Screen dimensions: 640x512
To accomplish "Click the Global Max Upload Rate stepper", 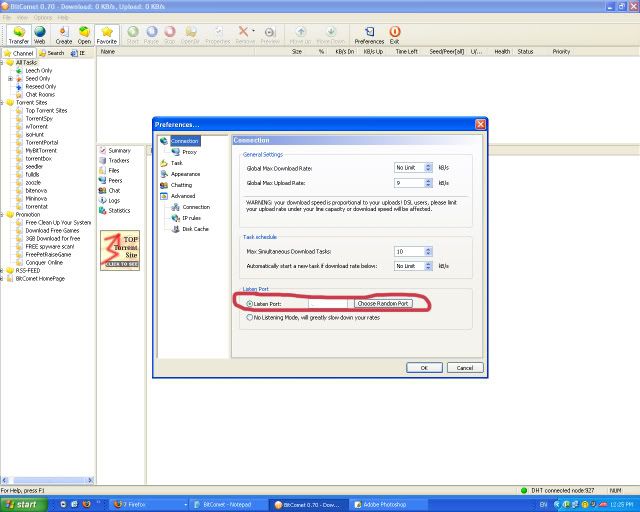I will [428, 183].
